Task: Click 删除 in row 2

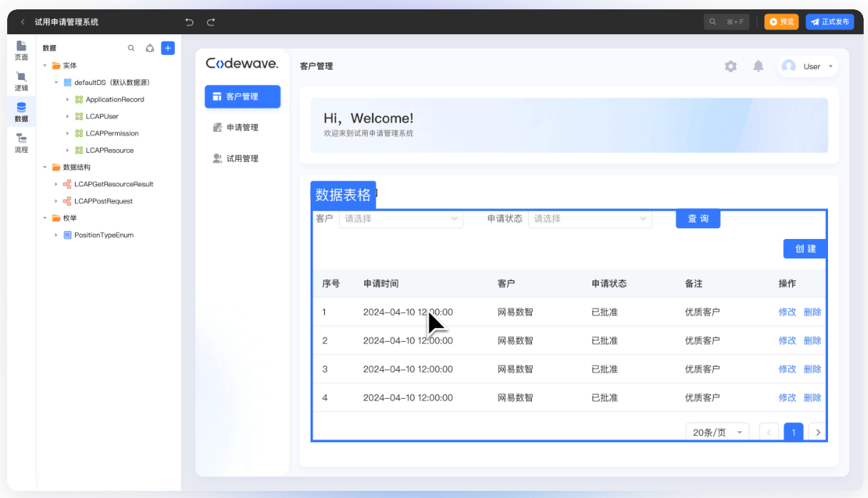Action: pyautogui.click(x=812, y=341)
